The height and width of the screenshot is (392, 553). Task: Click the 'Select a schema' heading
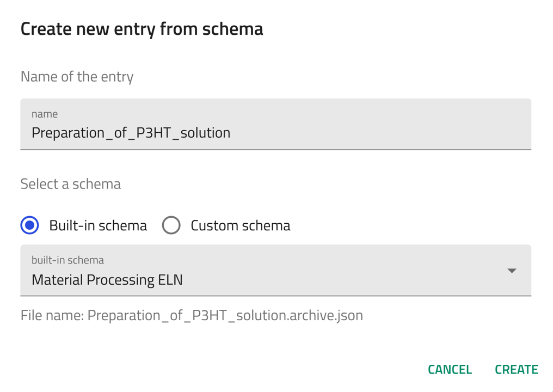[x=71, y=184]
